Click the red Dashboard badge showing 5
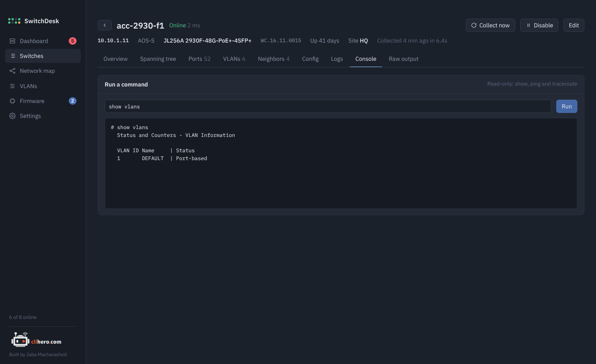This screenshot has width=596, height=364. [x=72, y=41]
